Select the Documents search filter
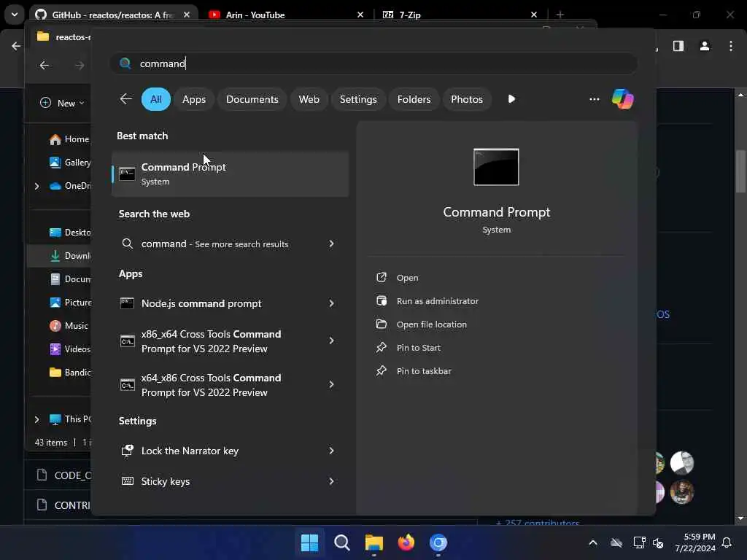747x560 pixels. (x=252, y=99)
